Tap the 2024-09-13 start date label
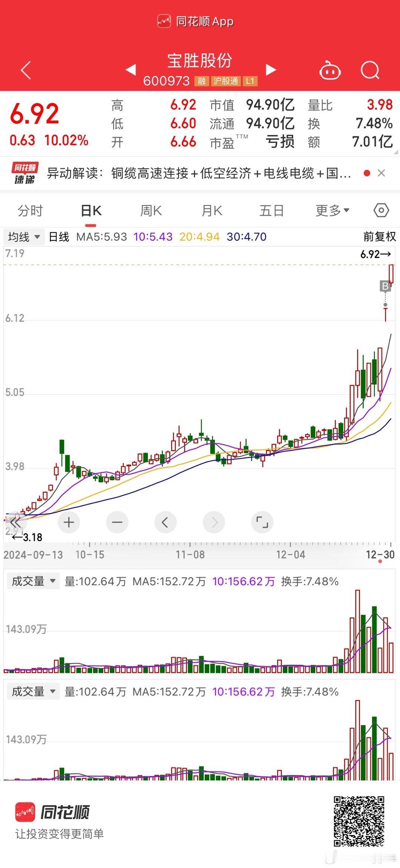This screenshot has width=400, height=868. [33, 555]
